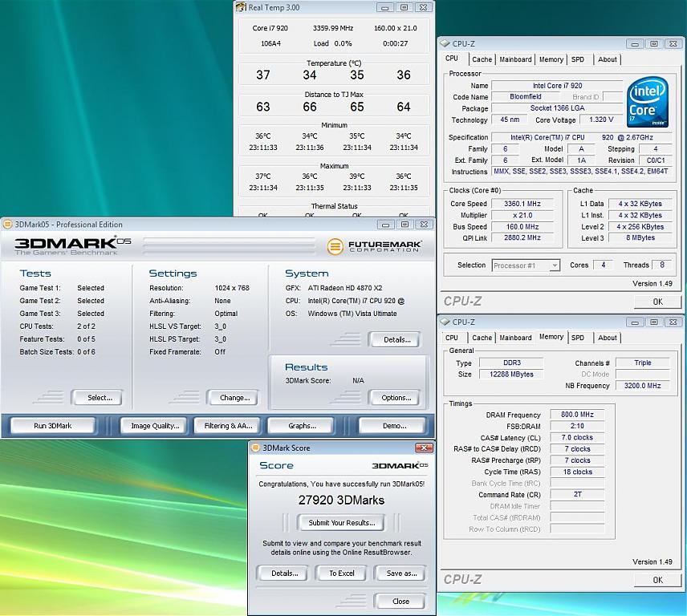This screenshot has width=687, height=616.
Task: Export score with To Excel button
Action: coord(342,573)
